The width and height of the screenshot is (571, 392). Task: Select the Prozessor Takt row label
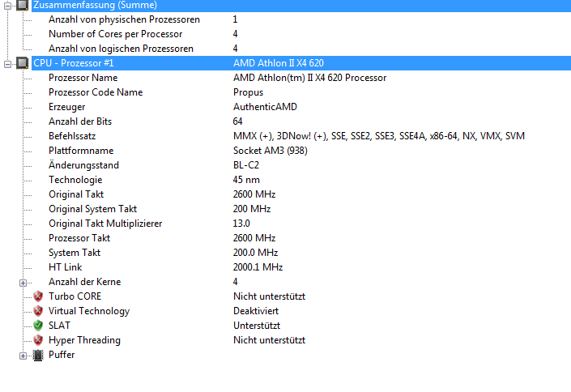click(x=79, y=238)
